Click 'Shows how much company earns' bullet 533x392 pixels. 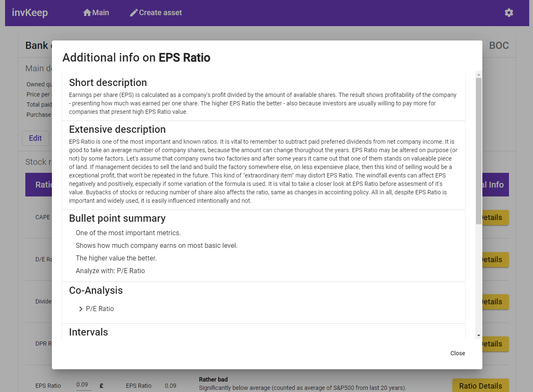[x=157, y=245]
